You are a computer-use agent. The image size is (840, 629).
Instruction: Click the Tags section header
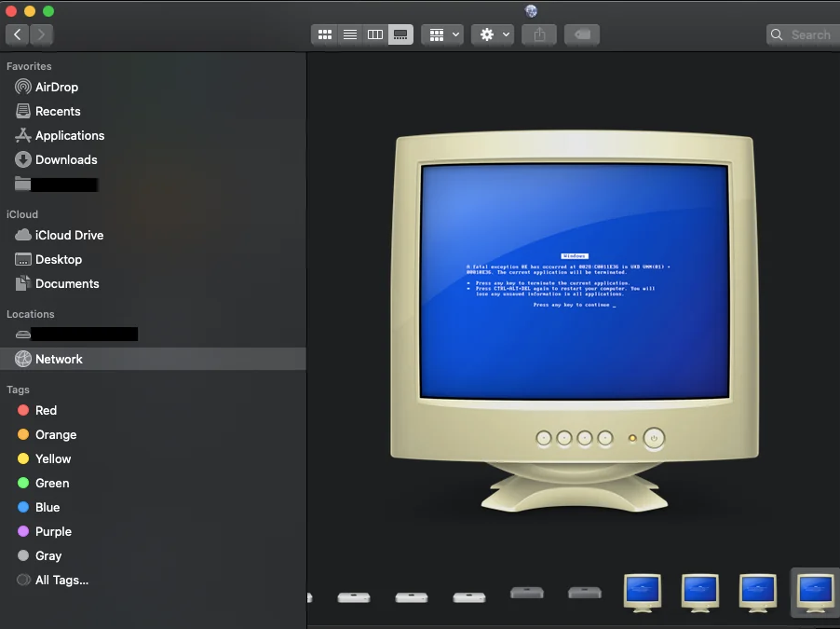coord(18,390)
